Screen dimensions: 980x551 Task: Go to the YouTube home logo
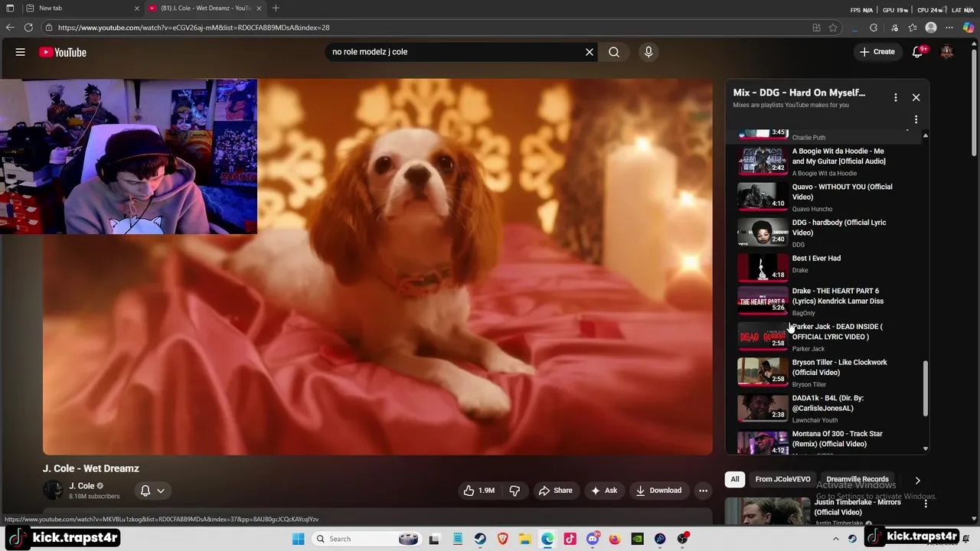63,52
